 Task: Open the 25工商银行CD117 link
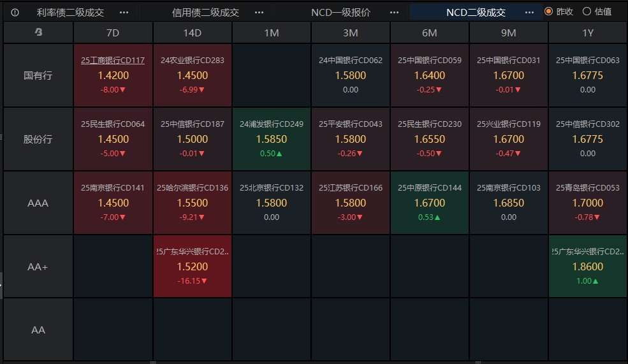pyautogui.click(x=113, y=61)
